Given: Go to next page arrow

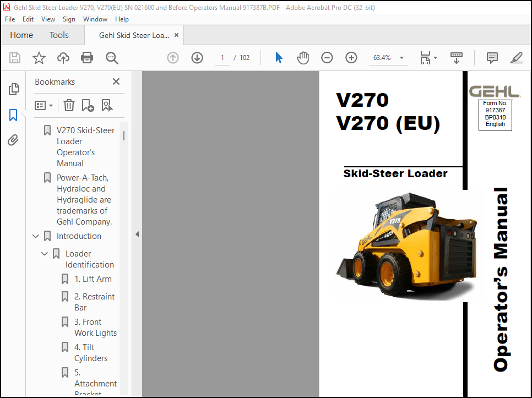Looking at the screenshot, I should [197, 58].
